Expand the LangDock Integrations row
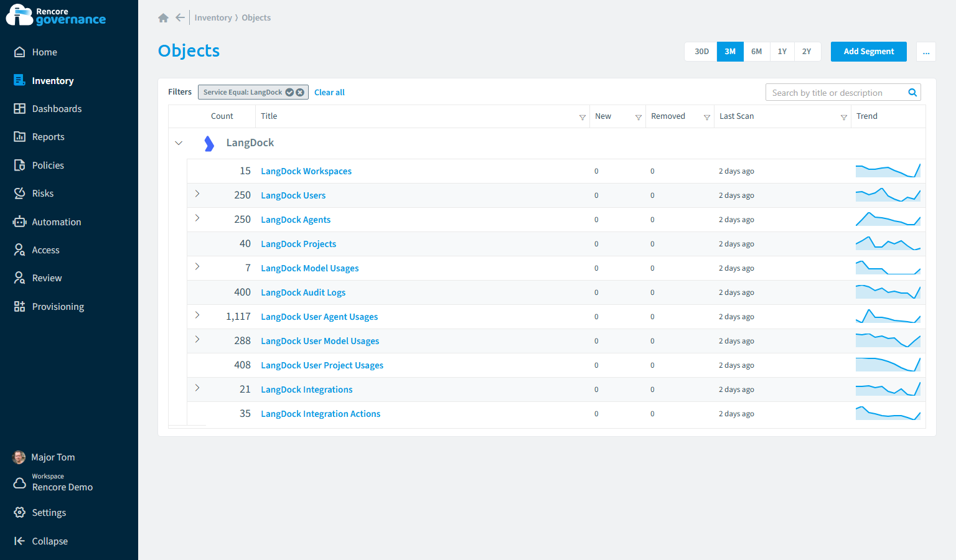Screen dimensions: 956x560 pos(197,388)
